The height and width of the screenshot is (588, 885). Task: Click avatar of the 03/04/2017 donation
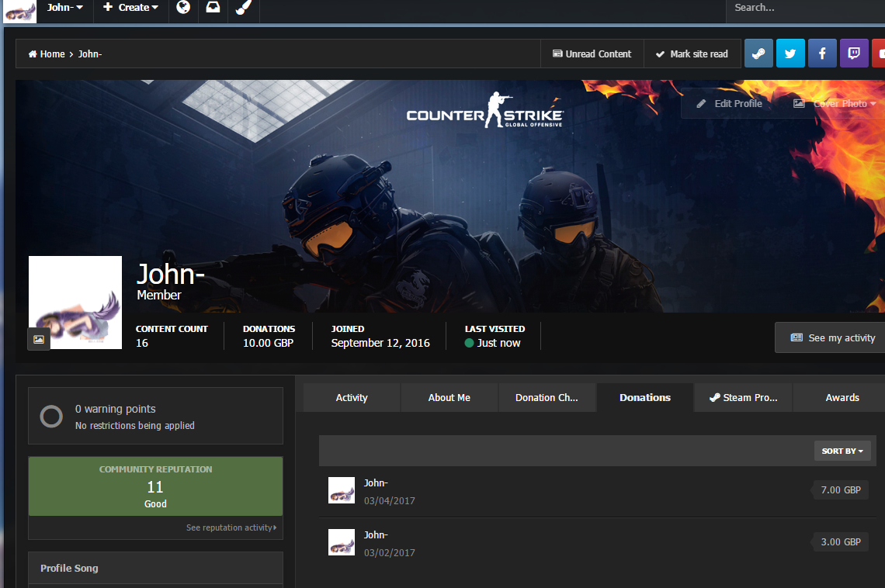[342, 490]
